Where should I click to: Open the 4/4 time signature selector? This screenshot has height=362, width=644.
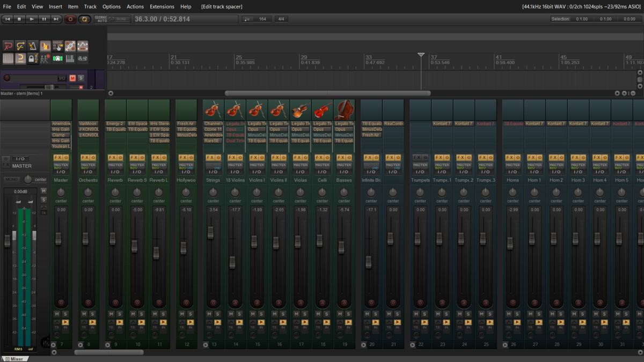(281, 19)
